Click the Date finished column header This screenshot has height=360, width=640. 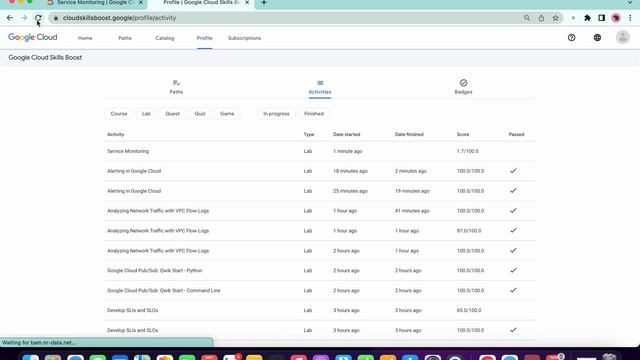point(409,134)
